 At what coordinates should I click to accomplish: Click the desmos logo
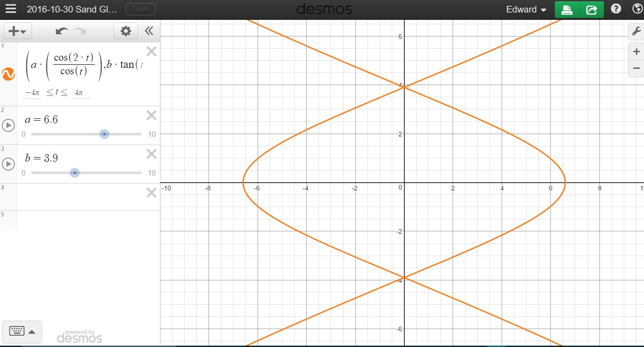324,9
